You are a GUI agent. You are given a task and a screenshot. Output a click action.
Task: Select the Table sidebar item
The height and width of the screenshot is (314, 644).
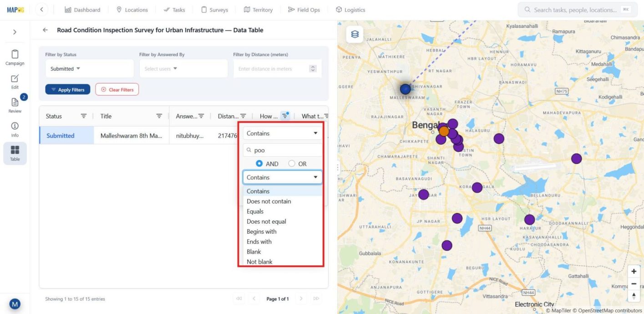15,153
